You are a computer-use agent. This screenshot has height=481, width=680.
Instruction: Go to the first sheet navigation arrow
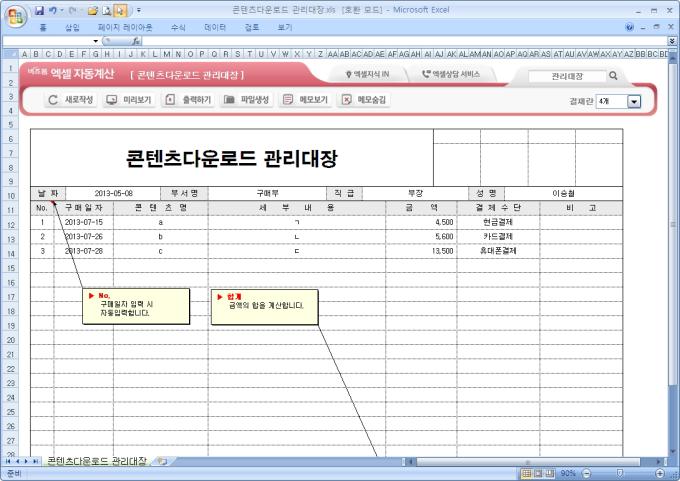[8, 461]
